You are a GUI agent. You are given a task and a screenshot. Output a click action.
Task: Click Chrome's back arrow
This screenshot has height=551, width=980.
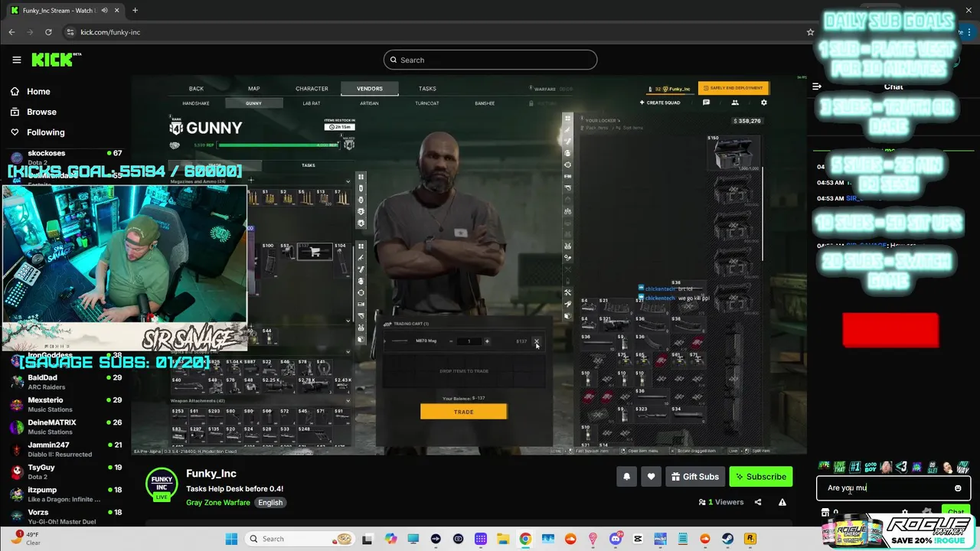coord(11,32)
